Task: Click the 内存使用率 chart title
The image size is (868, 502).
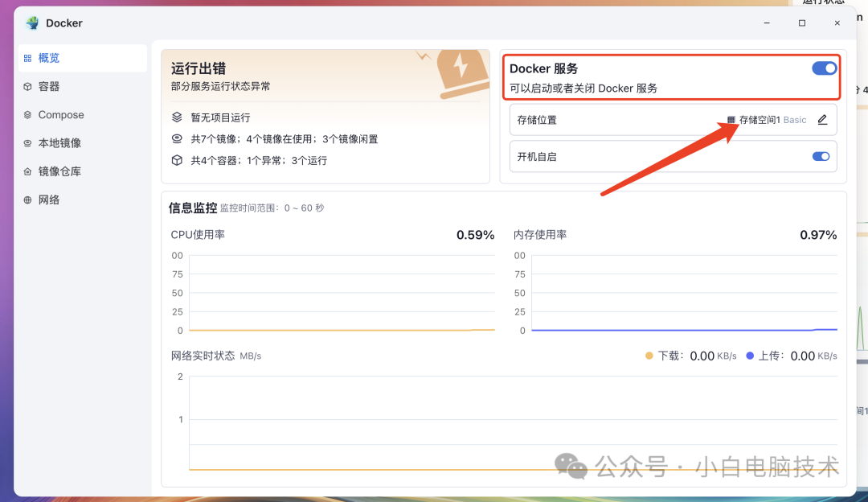Action: [x=540, y=235]
